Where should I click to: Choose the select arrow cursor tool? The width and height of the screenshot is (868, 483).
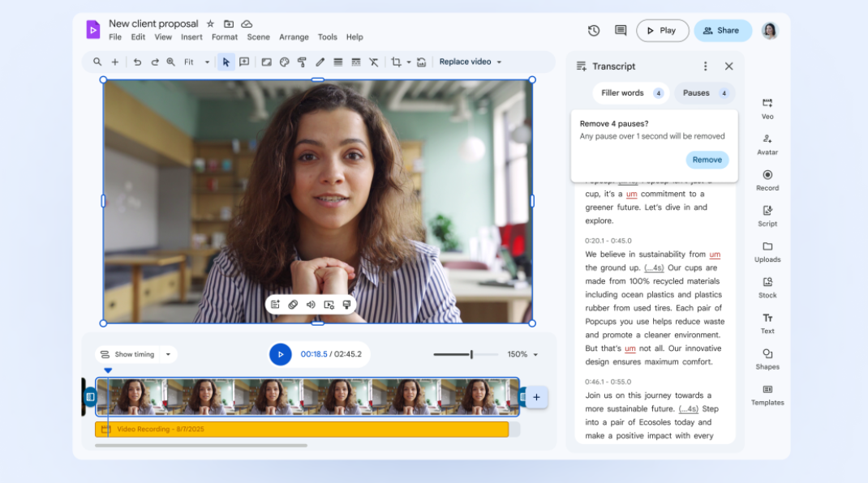pyautogui.click(x=226, y=62)
